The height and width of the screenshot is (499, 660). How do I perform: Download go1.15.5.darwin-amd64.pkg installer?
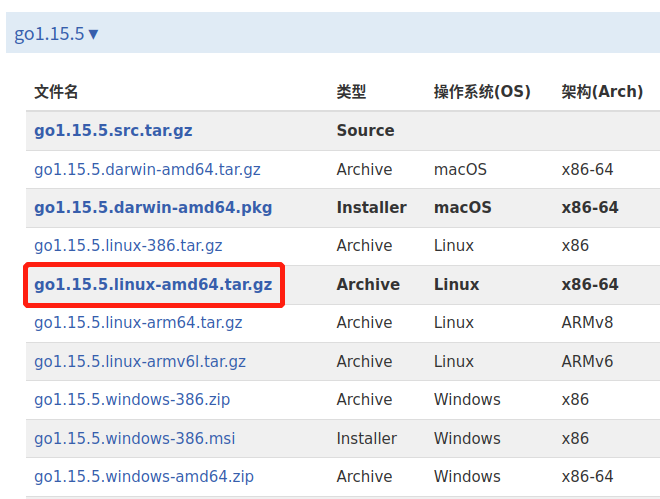(153, 208)
